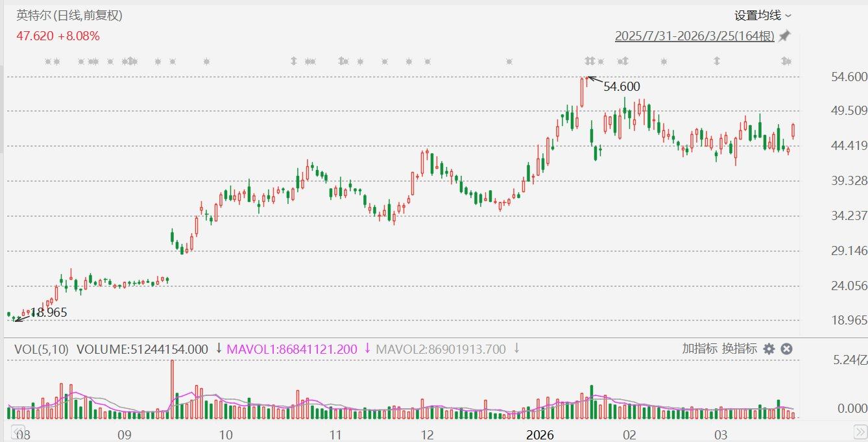Click the 54.600 high price annotation

click(x=621, y=86)
